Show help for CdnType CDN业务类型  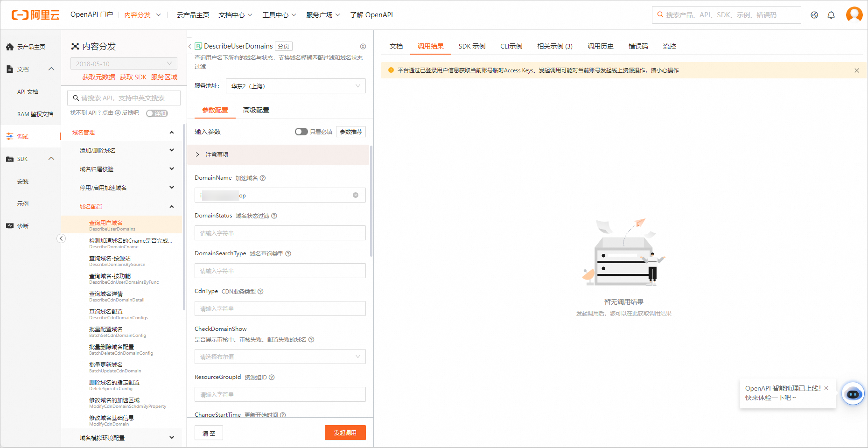(x=260, y=291)
